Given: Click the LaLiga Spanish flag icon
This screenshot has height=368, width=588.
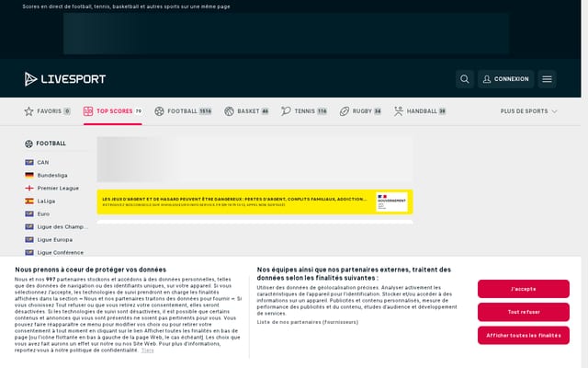Looking at the screenshot, I should click(29, 201).
